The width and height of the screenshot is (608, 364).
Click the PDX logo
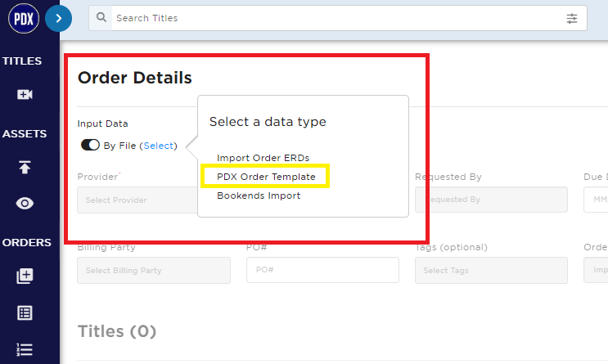coord(24,18)
